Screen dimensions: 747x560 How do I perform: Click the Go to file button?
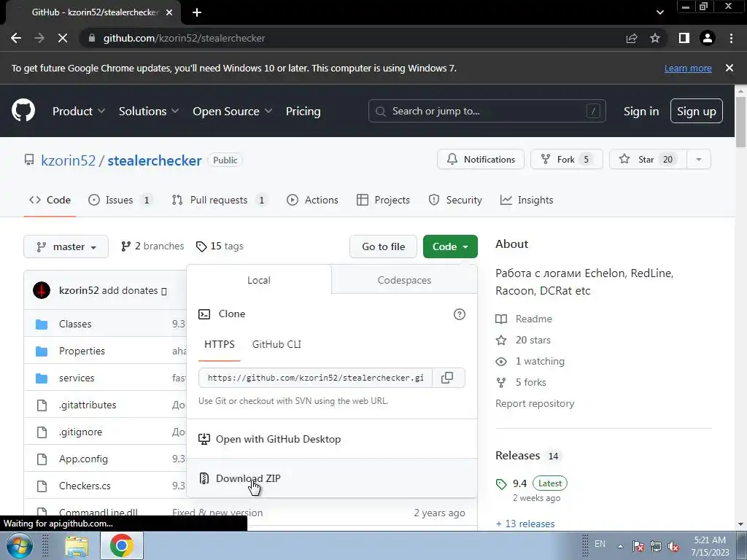[383, 246]
